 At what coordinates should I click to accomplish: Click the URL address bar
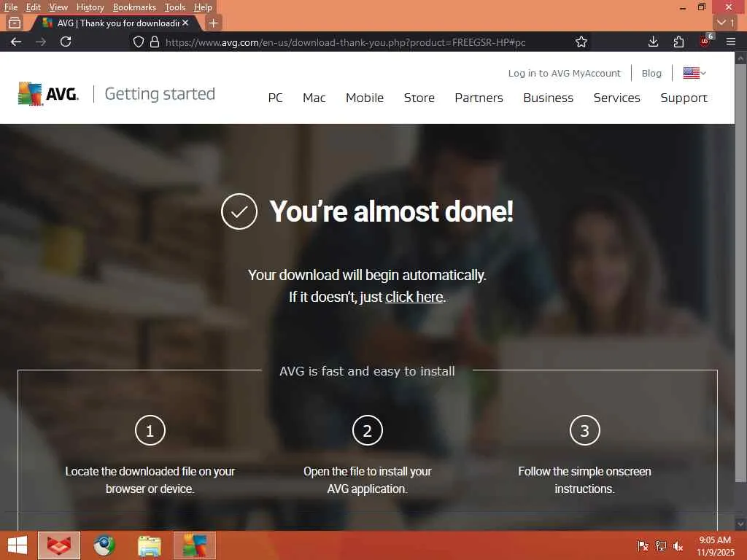(345, 42)
